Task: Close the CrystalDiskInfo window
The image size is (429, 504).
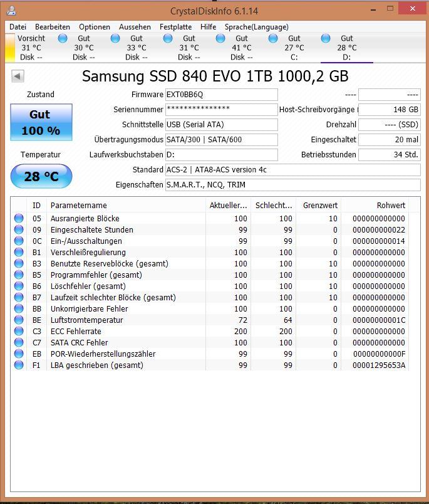Action: point(413,9)
